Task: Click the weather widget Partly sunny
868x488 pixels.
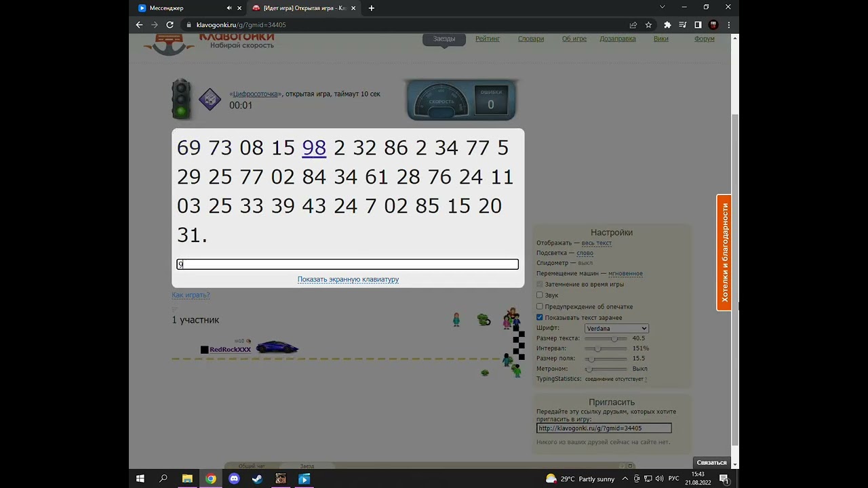Action: coord(580,479)
